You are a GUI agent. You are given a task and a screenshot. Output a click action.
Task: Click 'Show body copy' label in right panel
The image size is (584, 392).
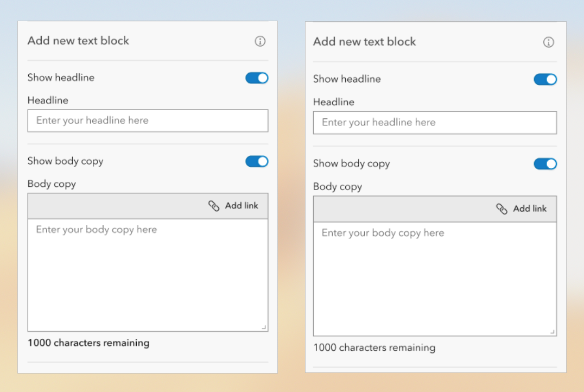point(352,164)
